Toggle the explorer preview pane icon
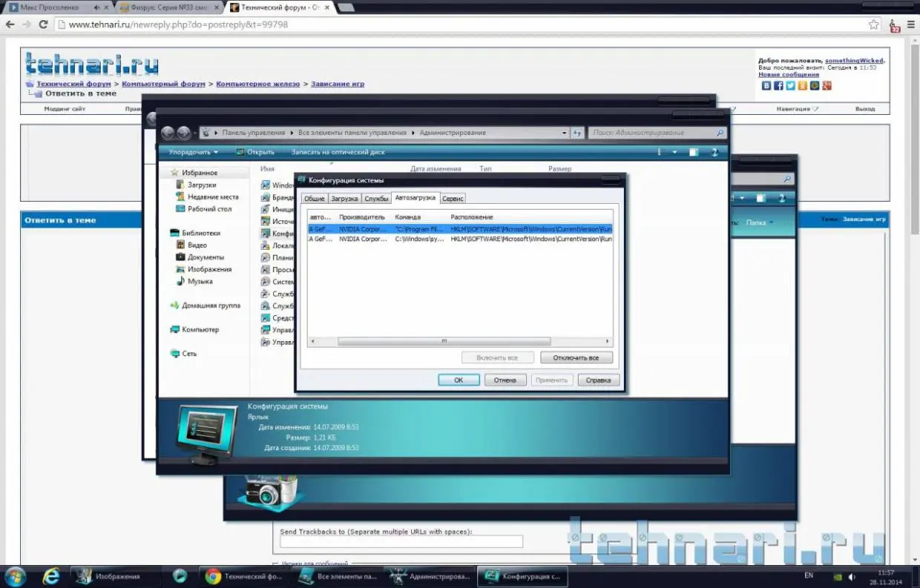The width and height of the screenshot is (920, 588). (694, 152)
